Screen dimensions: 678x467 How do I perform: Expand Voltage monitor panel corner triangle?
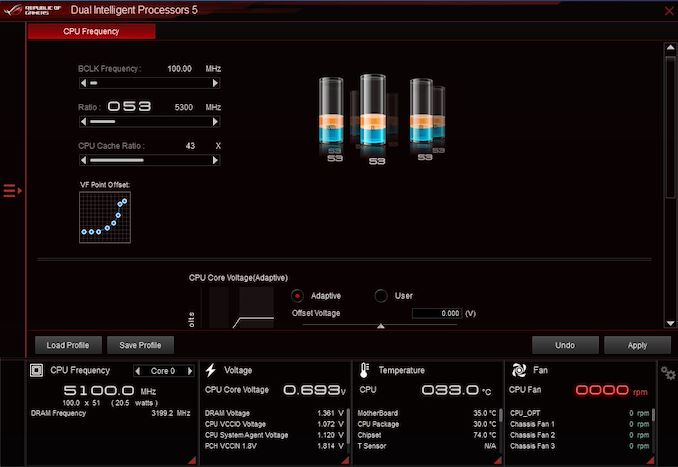click(345, 460)
